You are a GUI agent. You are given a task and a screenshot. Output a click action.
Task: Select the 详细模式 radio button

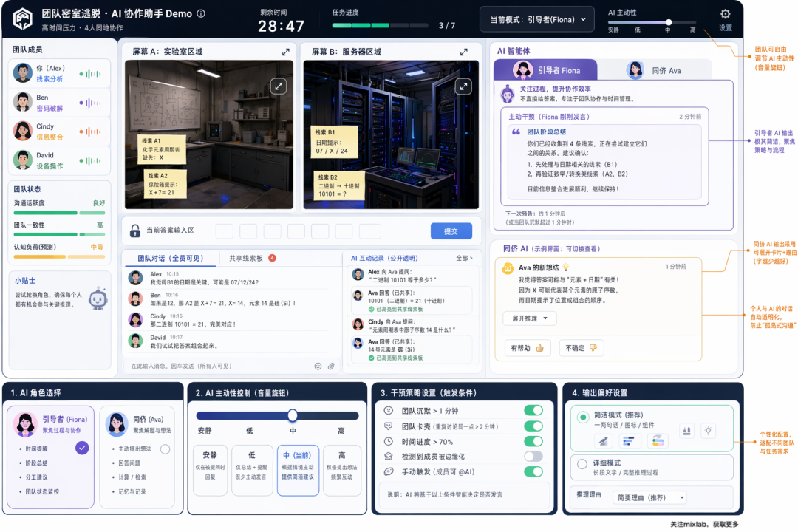[582, 464]
